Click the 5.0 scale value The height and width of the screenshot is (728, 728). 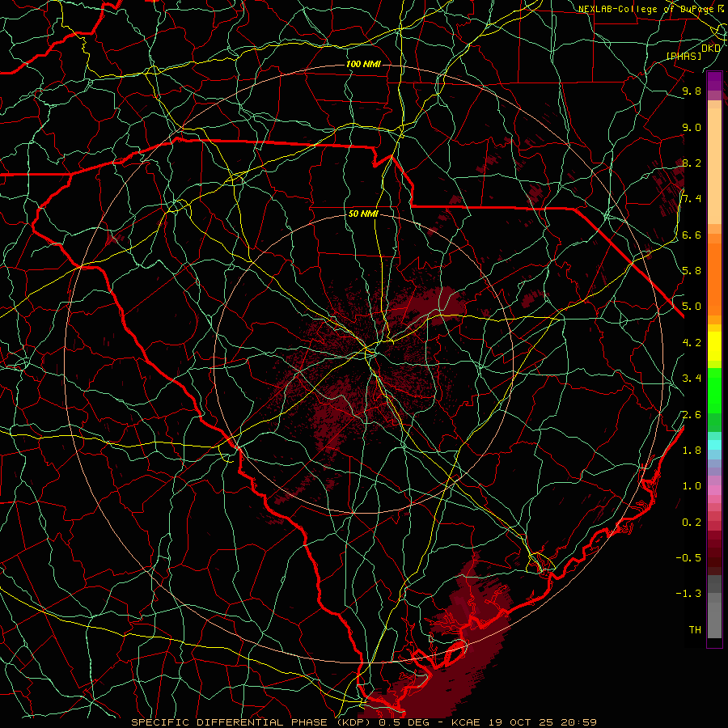coord(692,307)
